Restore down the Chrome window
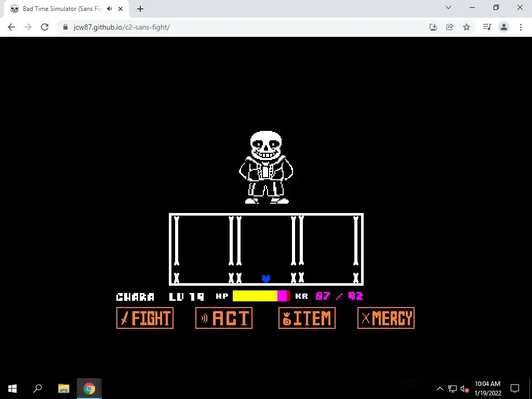532x399 pixels. coord(496,7)
